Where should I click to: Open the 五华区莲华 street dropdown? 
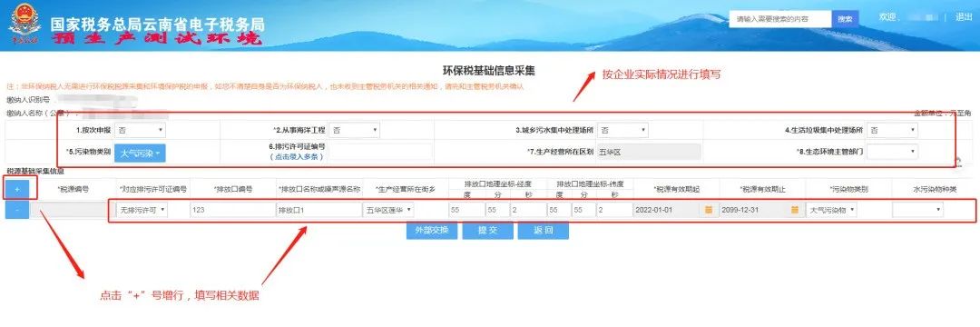[x=388, y=210]
